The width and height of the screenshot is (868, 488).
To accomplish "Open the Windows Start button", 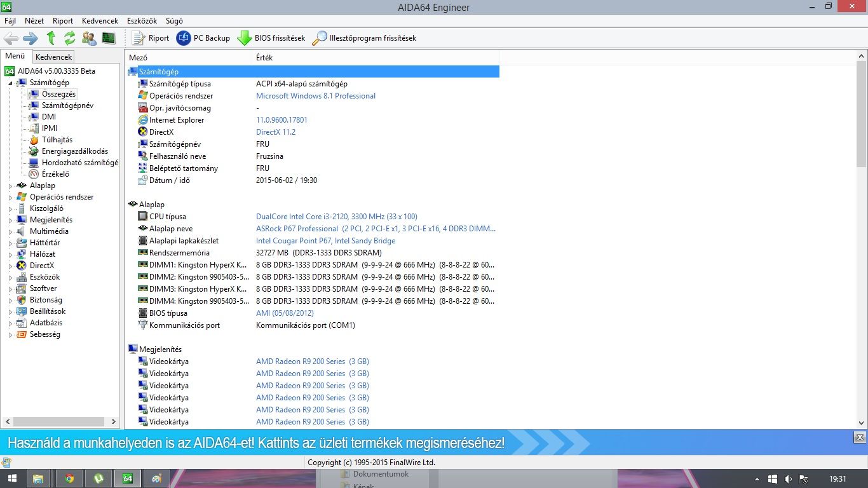I will click(12, 478).
